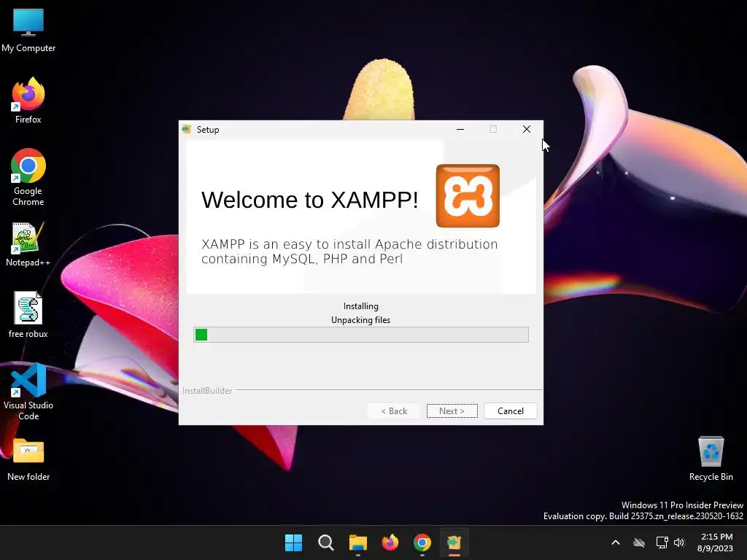Screen dimensions: 747x560
Task: Close the Setup window
Action: [527, 129]
